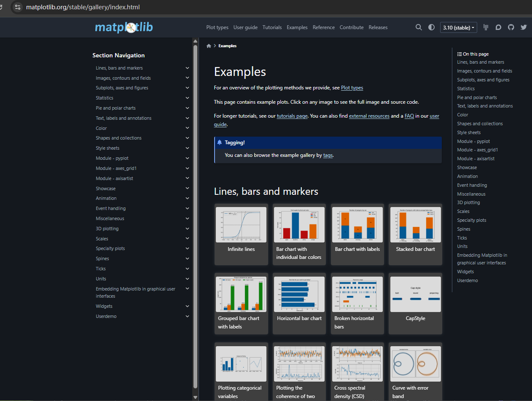Open the Reference nav item

click(324, 27)
